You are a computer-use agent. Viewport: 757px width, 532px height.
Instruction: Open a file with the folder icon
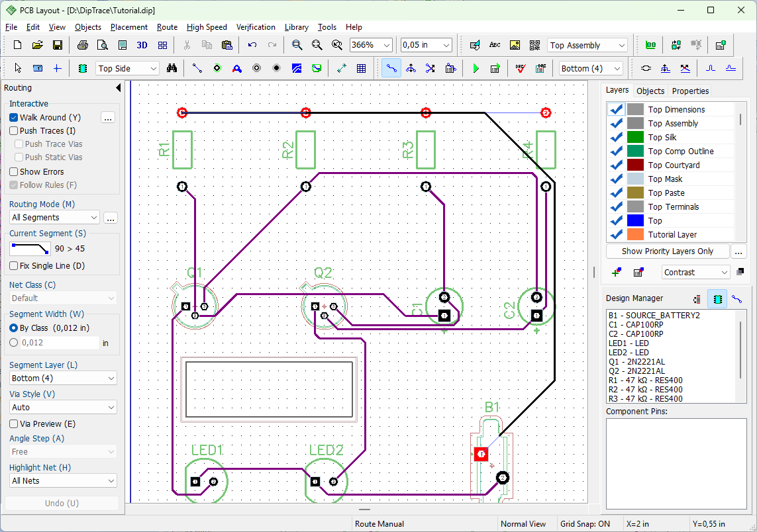coord(37,45)
